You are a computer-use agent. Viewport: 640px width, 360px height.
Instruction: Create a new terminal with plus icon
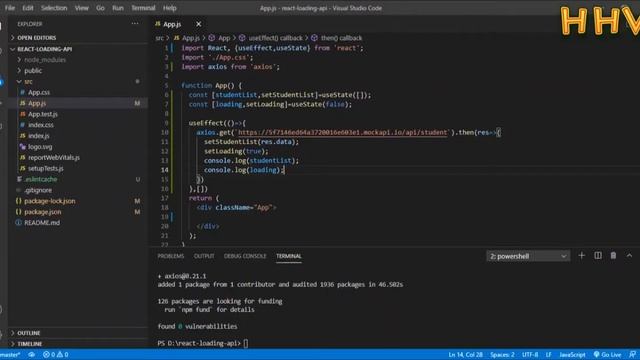(x=582, y=256)
